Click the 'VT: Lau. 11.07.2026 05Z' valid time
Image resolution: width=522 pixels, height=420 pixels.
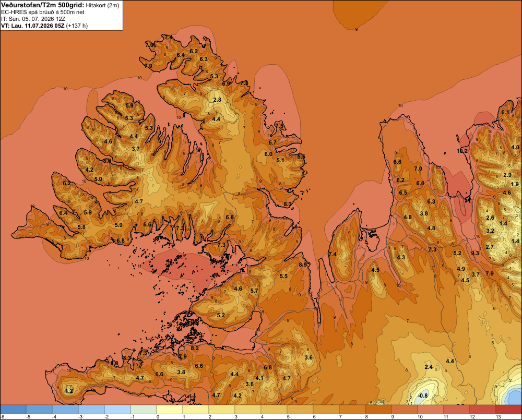[32, 26]
